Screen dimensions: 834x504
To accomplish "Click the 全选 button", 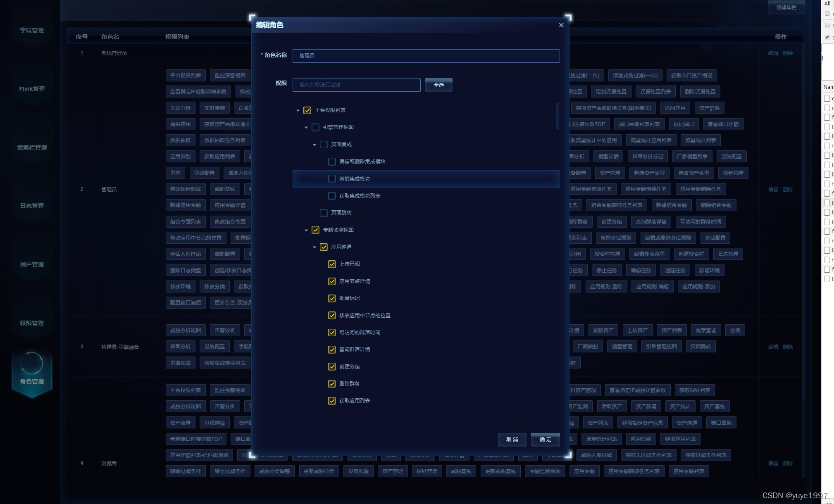I will tap(438, 85).
